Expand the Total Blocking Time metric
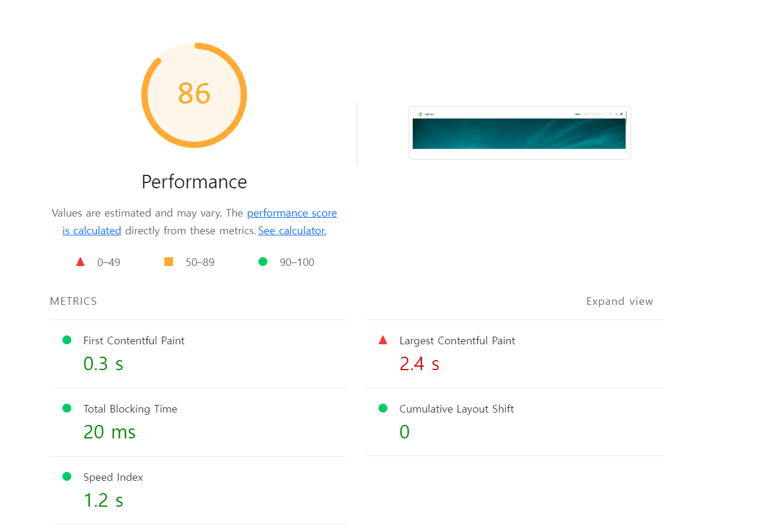This screenshot has height=532, width=783. point(199,423)
